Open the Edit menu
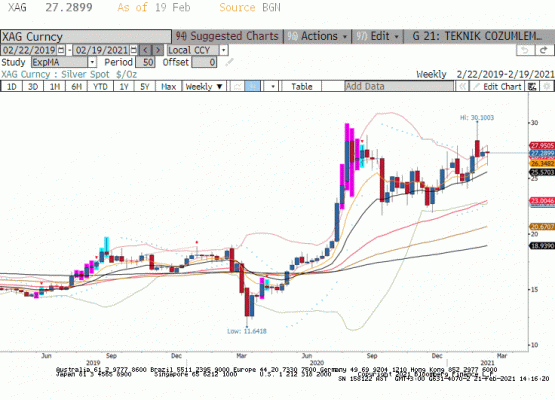The image size is (555, 400). pos(377,36)
